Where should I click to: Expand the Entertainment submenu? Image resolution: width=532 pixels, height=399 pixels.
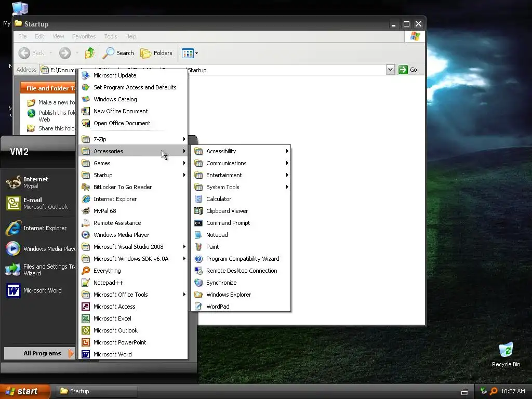pyautogui.click(x=241, y=175)
